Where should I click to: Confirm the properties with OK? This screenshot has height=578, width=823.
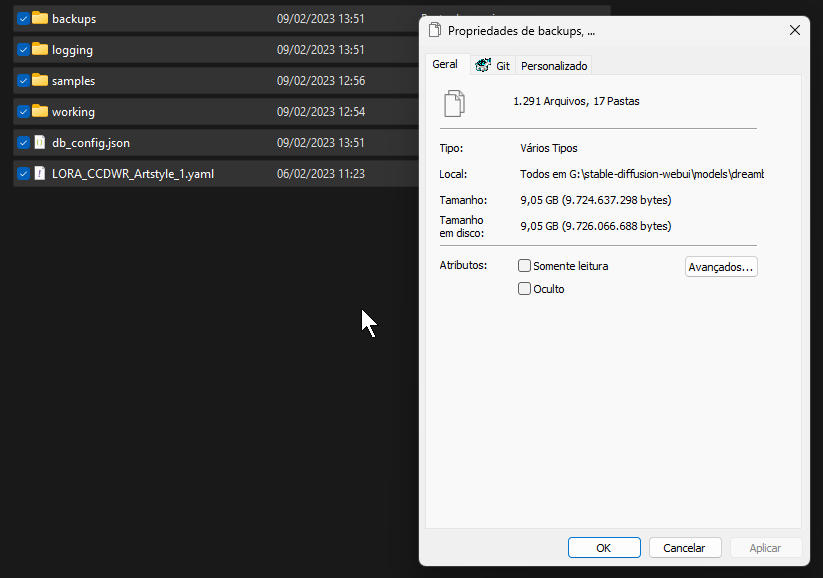click(604, 547)
